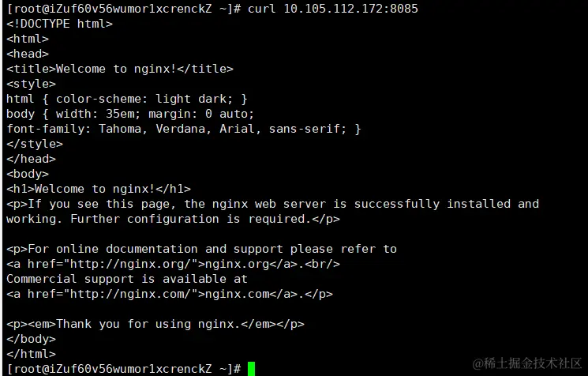Click the closing </html> tag line
This screenshot has height=376, width=588.
(31, 354)
